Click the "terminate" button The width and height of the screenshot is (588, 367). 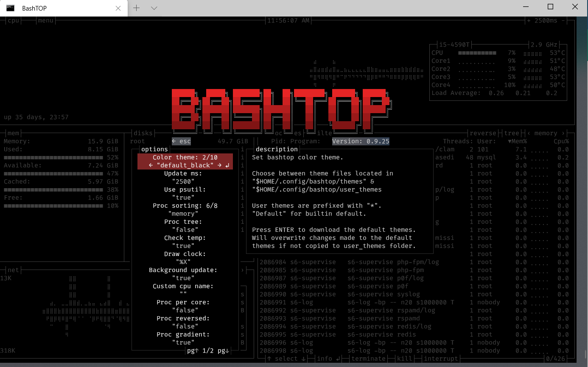369,359
